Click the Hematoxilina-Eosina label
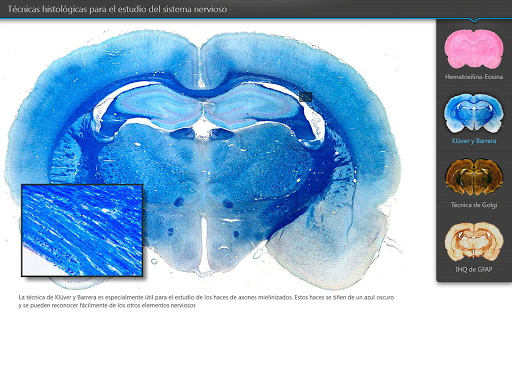 coord(474,77)
